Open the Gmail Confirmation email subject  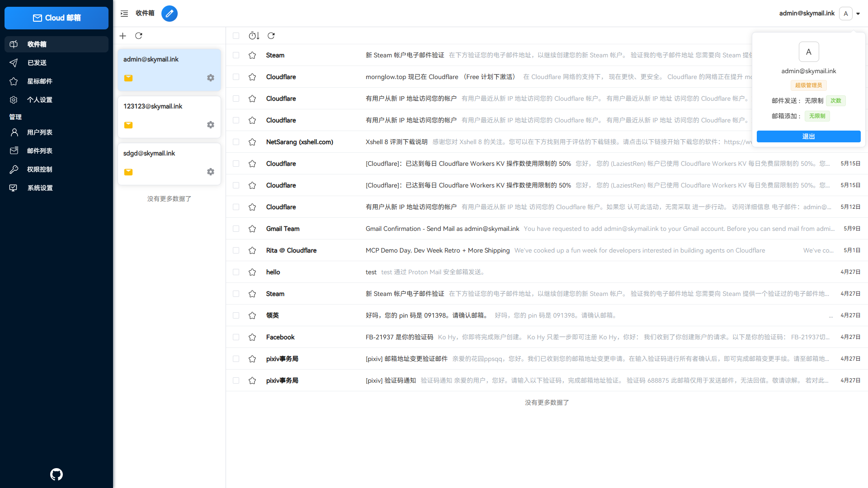[x=442, y=229]
